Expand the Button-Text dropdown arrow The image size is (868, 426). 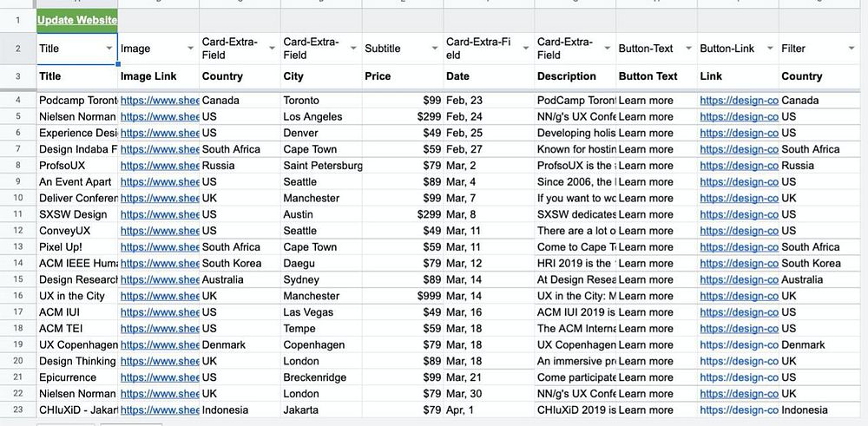coord(689,49)
